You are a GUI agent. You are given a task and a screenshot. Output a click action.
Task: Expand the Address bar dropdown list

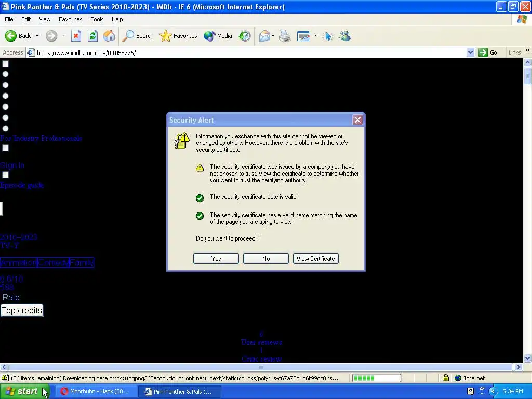[x=470, y=52]
